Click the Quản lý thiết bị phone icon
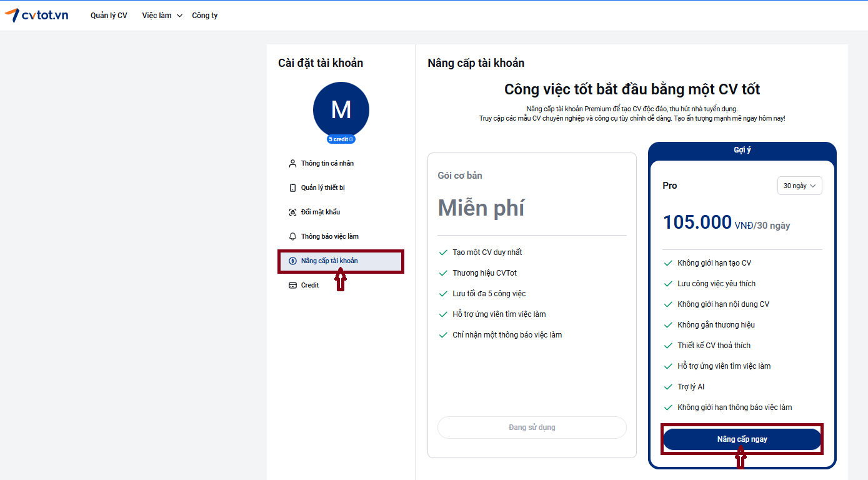Image resolution: width=868 pixels, height=480 pixels. [x=292, y=188]
